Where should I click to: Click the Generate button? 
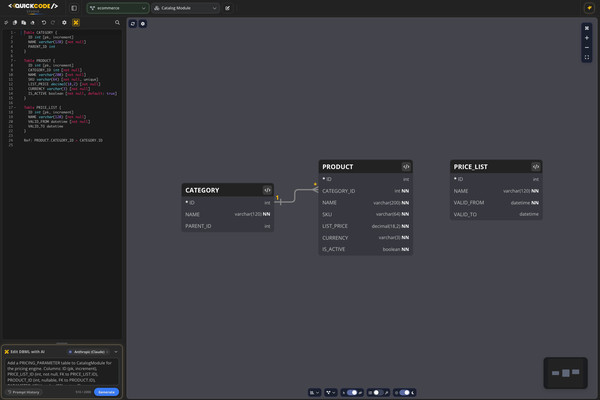tap(106, 392)
